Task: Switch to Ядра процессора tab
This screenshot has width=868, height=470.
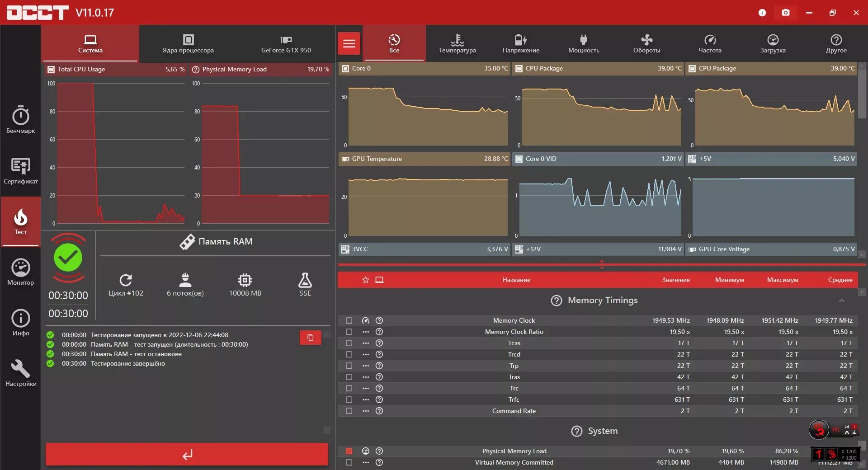Action: pos(188,44)
